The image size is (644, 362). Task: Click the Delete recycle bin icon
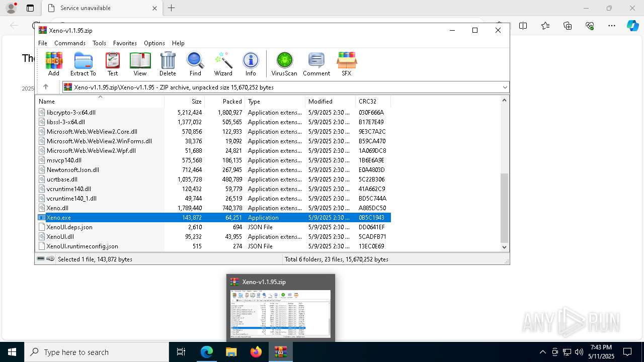[x=168, y=64]
